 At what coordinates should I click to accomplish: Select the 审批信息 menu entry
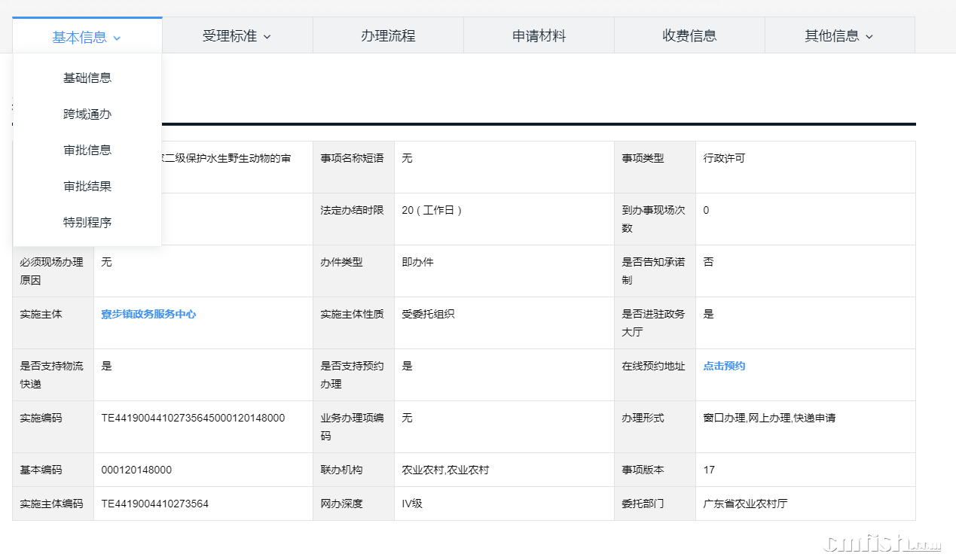click(x=87, y=150)
